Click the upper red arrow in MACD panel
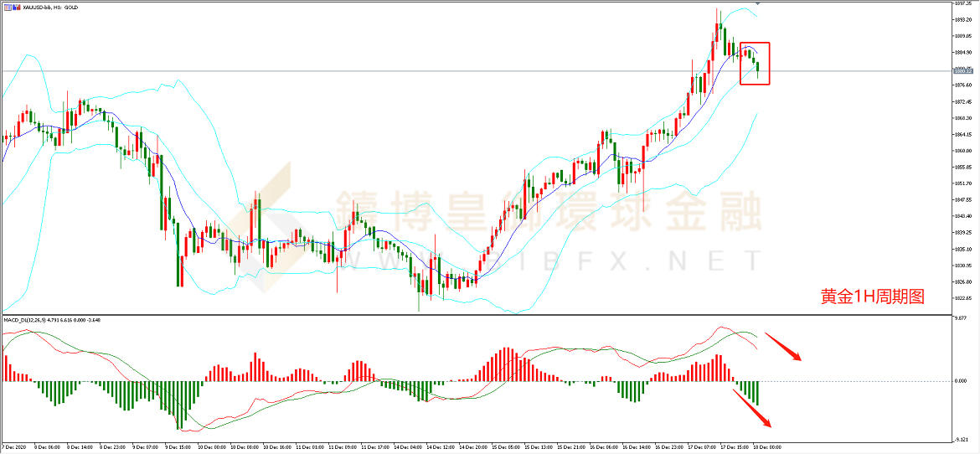 pos(782,346)
